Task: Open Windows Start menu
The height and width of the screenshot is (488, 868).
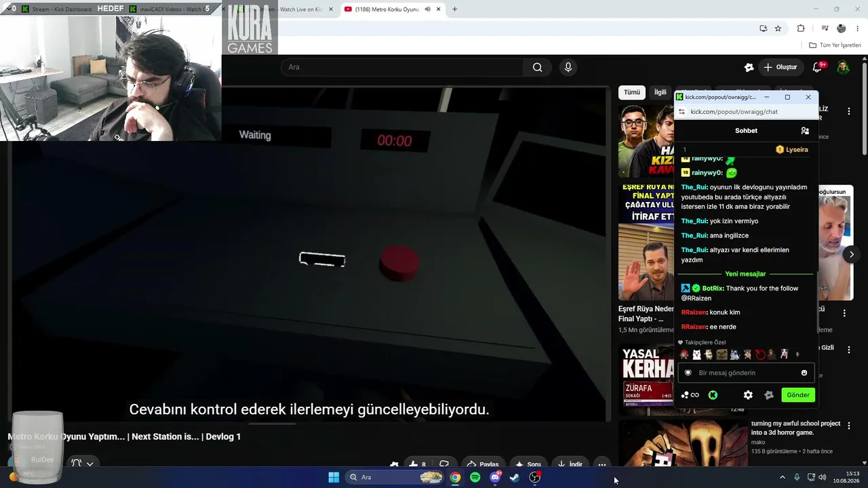Action: pos(334,477)
